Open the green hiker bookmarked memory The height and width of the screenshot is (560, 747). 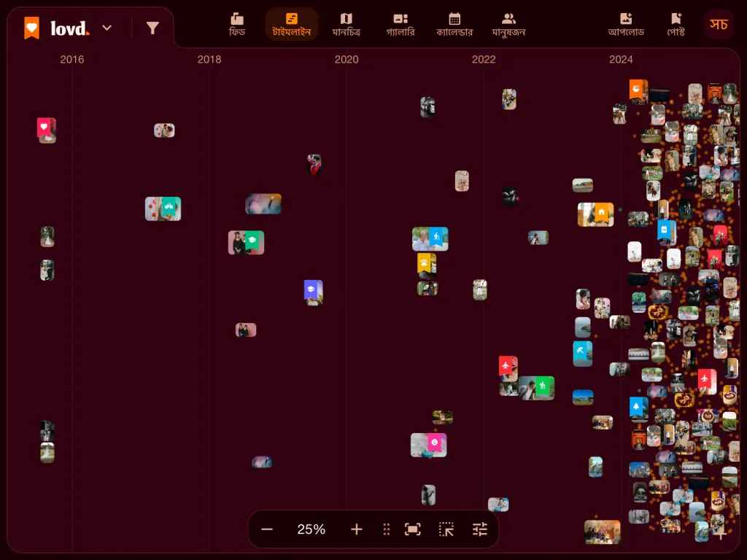click(x=536, y=388)
